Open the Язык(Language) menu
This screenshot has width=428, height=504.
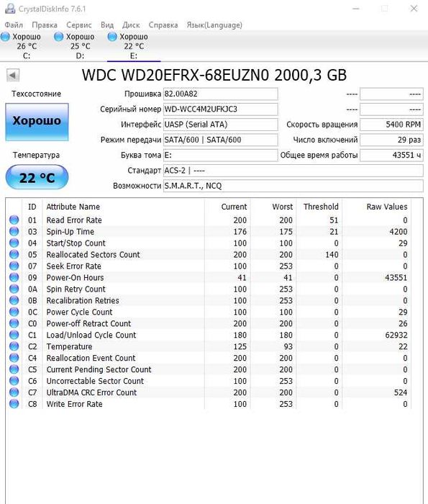click(x=214, y=25)
